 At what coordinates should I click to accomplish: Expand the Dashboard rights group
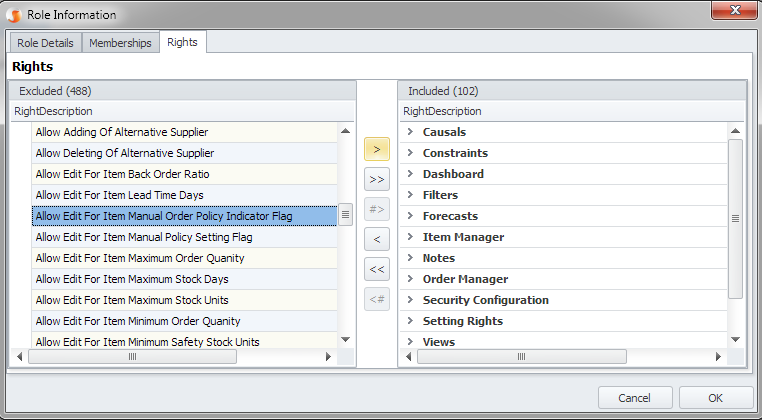(x=410, y=174)
